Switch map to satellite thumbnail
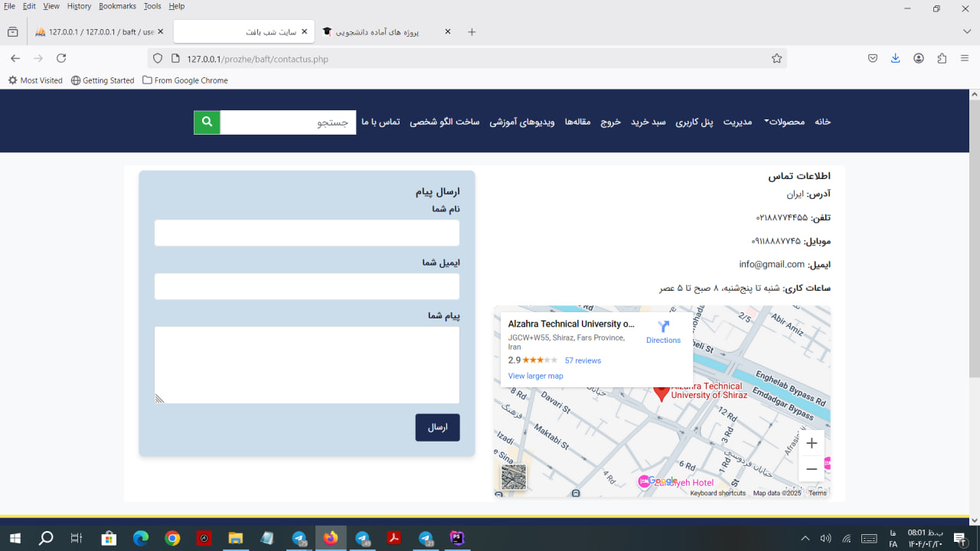The height and width of the screenshot is (551, 980). tap(514, 477)
